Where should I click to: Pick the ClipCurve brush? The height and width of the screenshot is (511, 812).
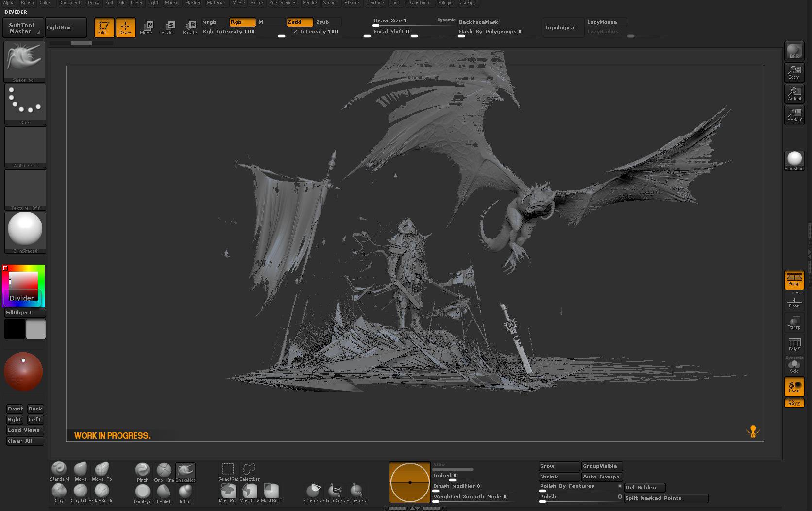313,493
